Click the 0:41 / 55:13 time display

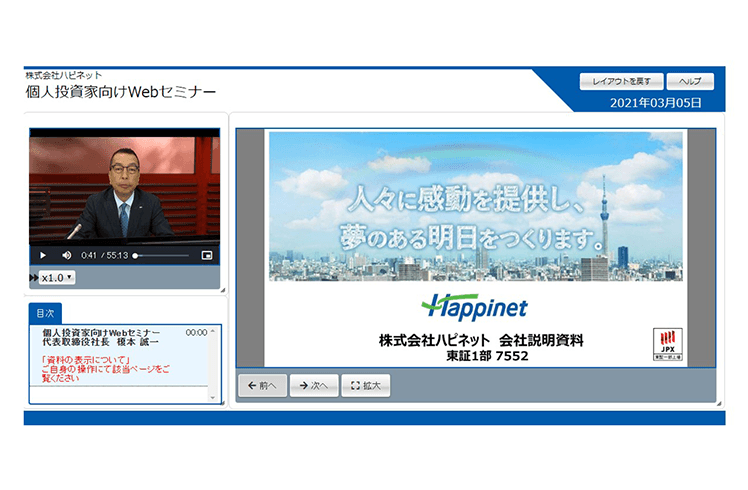click(104, 256)
